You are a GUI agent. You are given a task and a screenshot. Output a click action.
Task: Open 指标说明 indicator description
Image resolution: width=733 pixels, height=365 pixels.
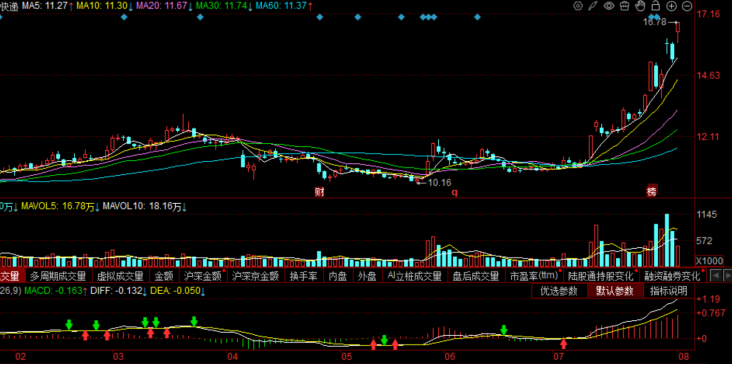(x=668, y=291)
